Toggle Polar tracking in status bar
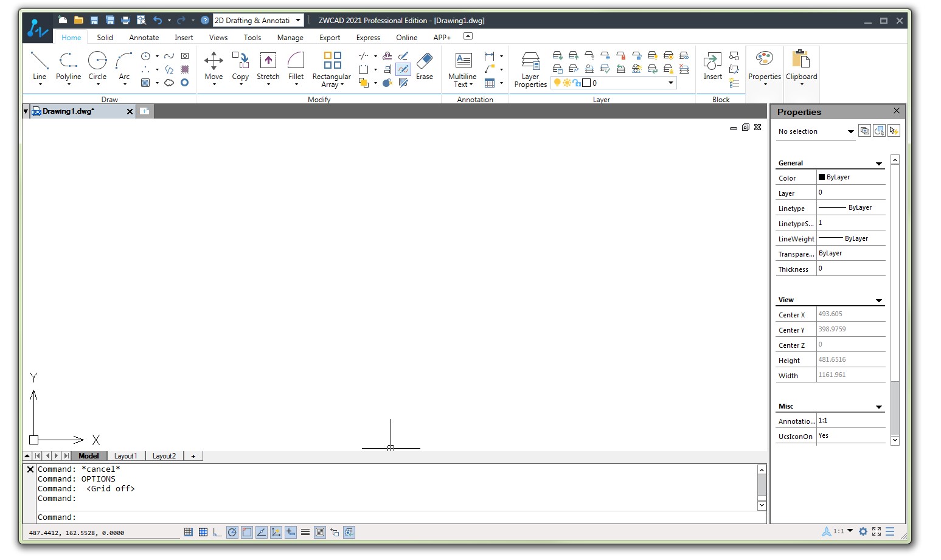The width and height of the screenshot is (941, 560). pyautogui.click(x=232, y=532)
